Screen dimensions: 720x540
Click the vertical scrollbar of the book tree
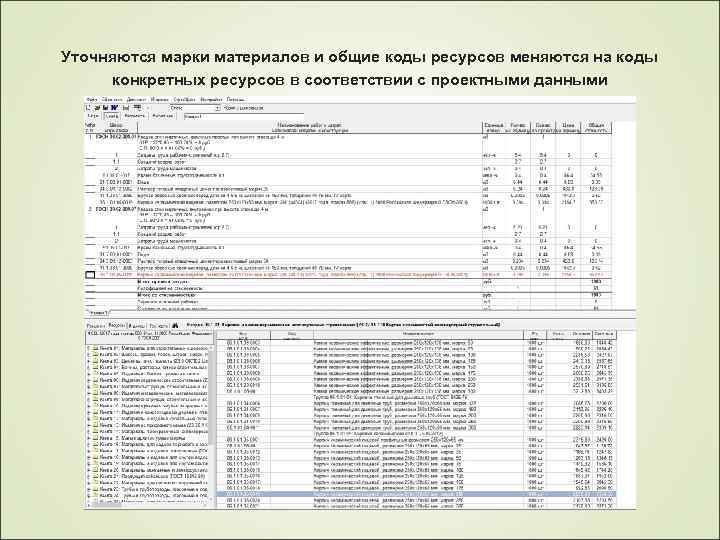tap(212, 422)
